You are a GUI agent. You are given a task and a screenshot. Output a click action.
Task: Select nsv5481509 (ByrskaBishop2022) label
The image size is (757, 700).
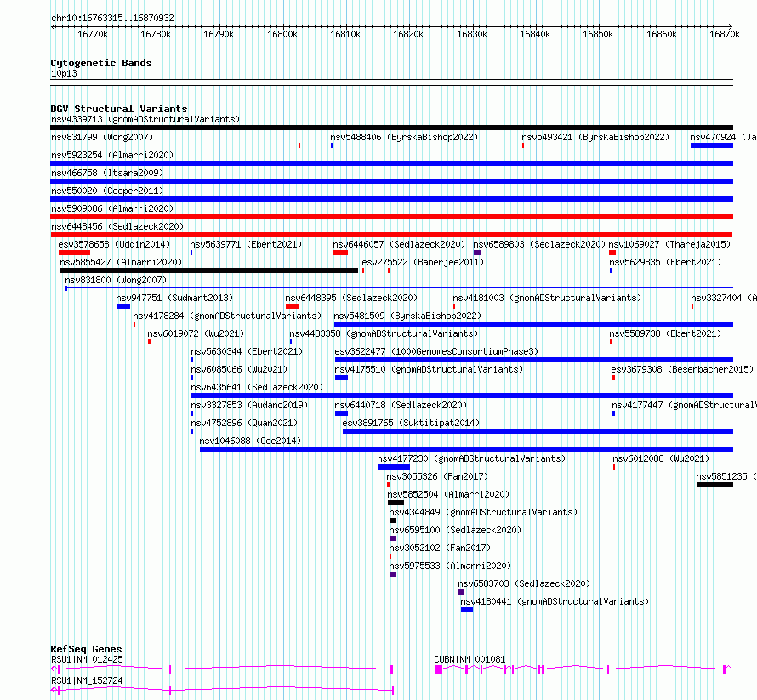[x=407, y=316]
